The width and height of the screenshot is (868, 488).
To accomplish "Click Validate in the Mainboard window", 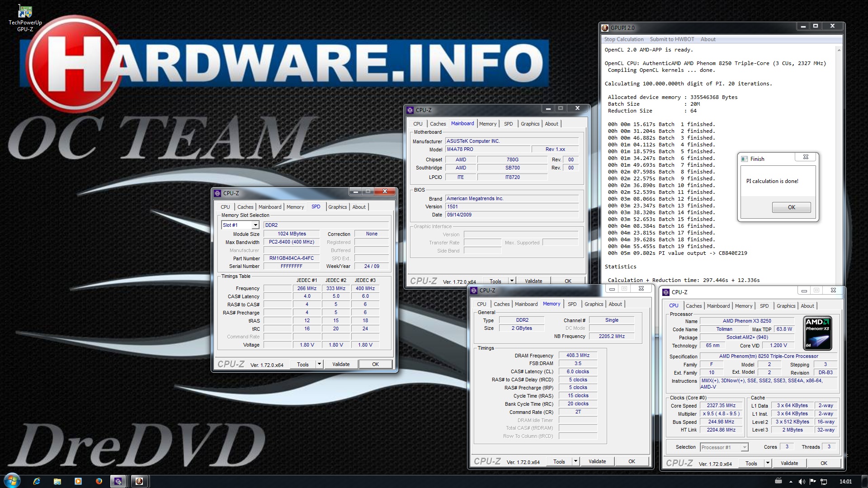I will pos(533,281).
